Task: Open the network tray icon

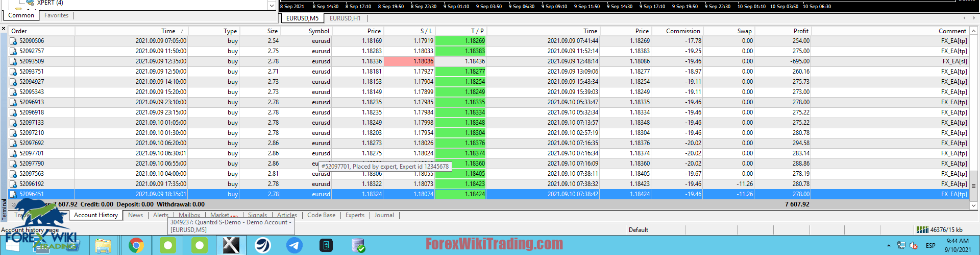Action: point(901,246)
